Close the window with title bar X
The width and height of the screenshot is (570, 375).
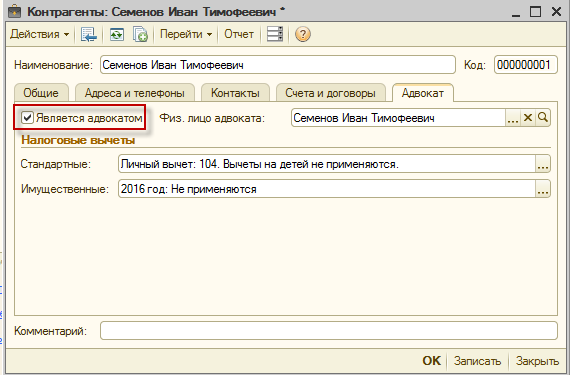tap(557, 12)
